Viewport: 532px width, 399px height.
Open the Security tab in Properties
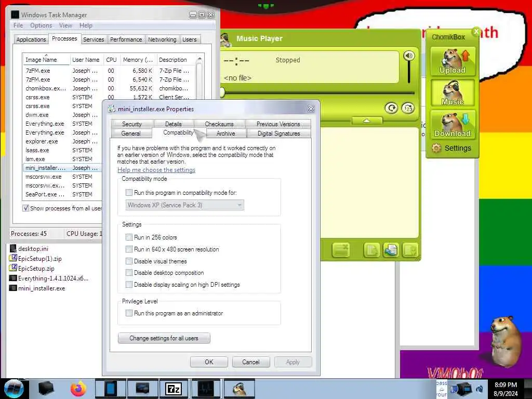[x=131, y=124]
